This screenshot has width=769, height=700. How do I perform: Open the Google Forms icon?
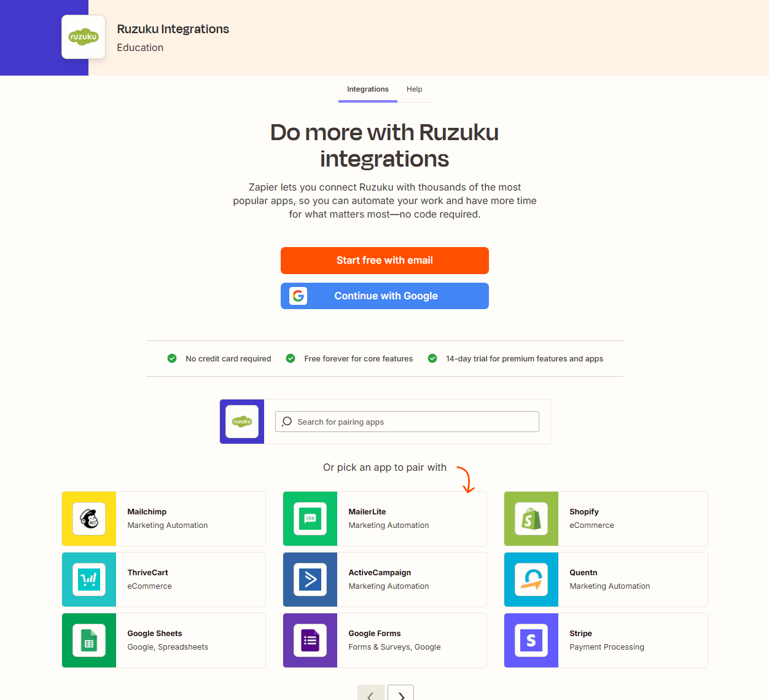coord(310,640)
